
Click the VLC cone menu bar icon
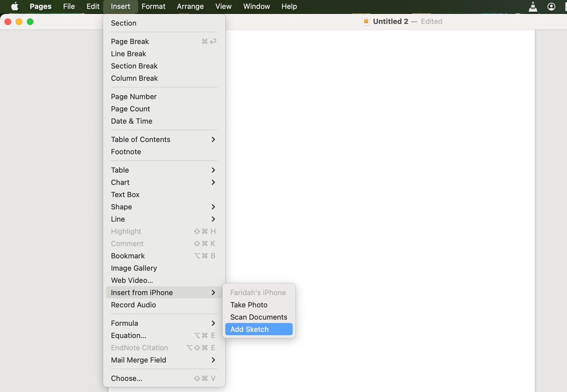pyautogui.click(x=533, y=6)
